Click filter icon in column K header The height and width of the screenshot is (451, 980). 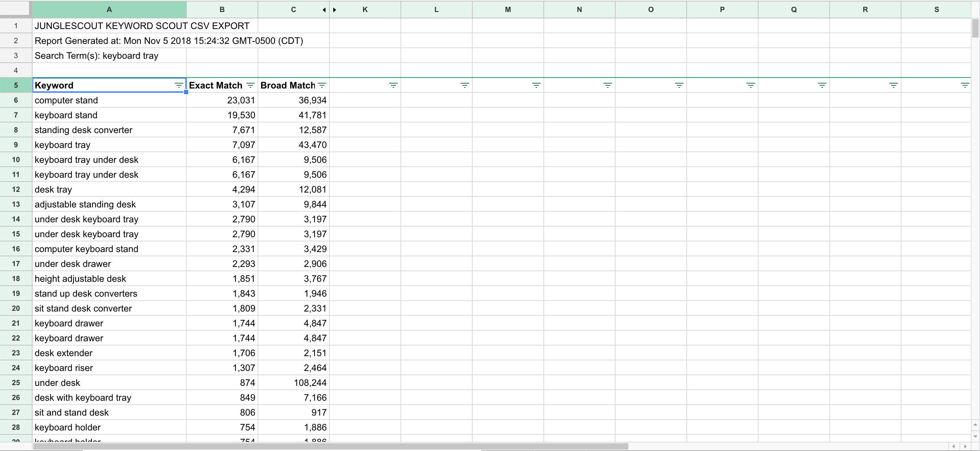coord(393,85)
